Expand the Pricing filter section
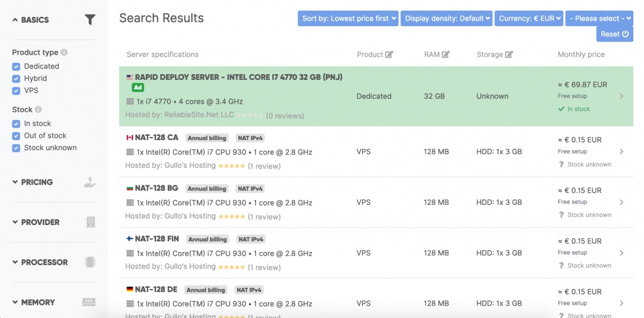Screen dimensions: 644x318 (36, 182)
